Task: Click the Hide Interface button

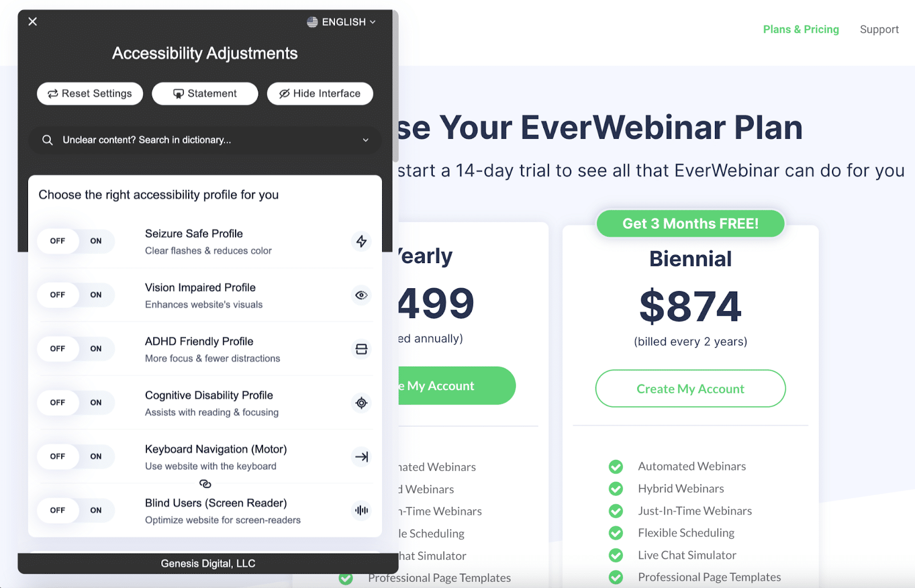Action: point(320,93)
